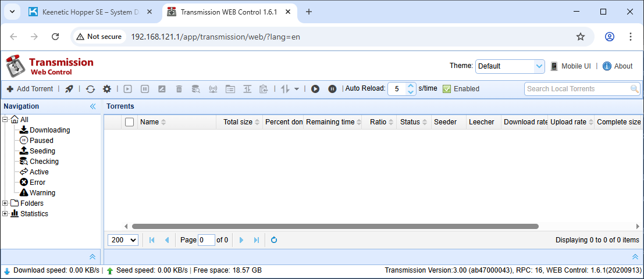This screenshot has width=644, height=279.
Task: Toggle the Auto Reload Enabled checkbox
Action: coord(447,89)
